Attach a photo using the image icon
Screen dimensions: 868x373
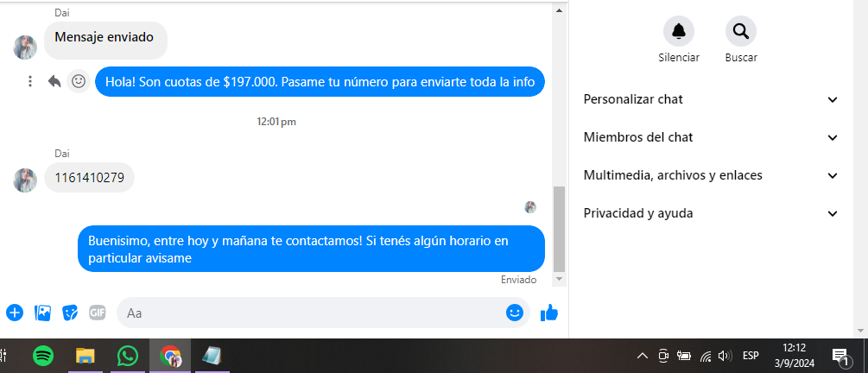pos(42,313)
